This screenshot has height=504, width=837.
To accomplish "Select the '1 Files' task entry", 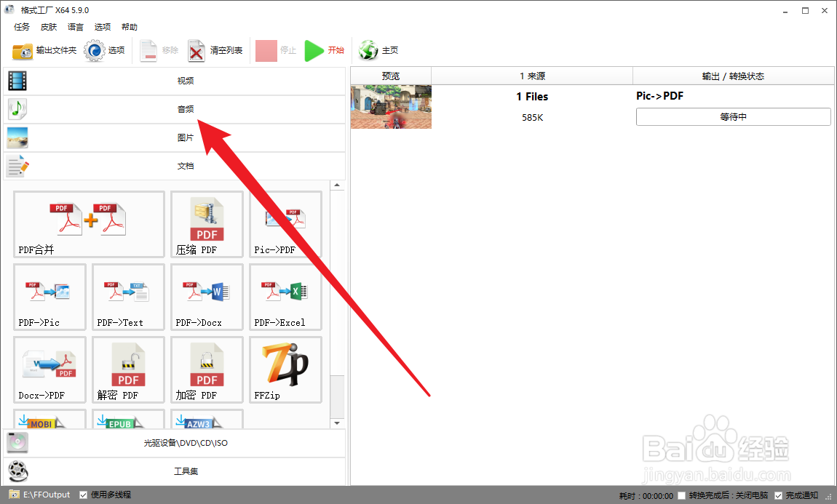I will (532, 97).
